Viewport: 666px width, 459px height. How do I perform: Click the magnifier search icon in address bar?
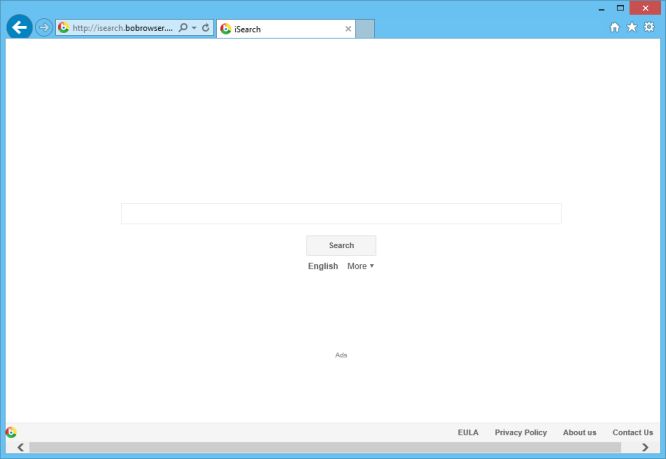click(183, 28)
